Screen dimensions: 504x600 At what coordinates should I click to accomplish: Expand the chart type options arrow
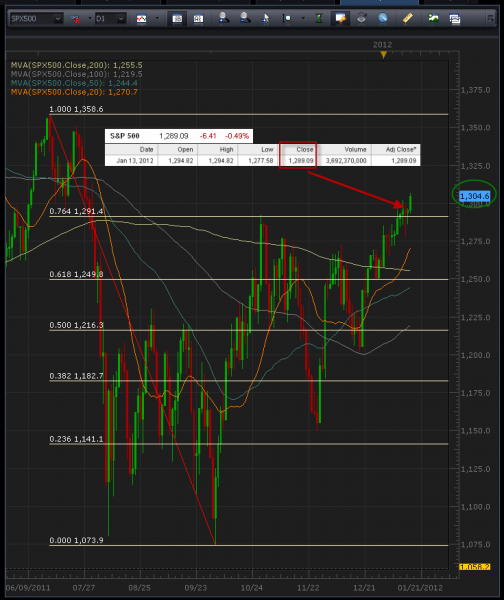pos(157,18)
